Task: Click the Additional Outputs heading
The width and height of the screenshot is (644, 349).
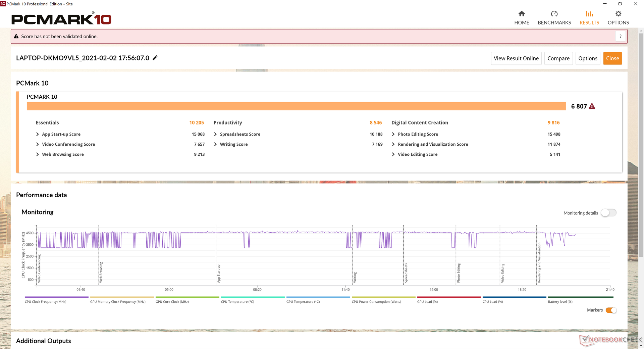Action: pos(44,341)
